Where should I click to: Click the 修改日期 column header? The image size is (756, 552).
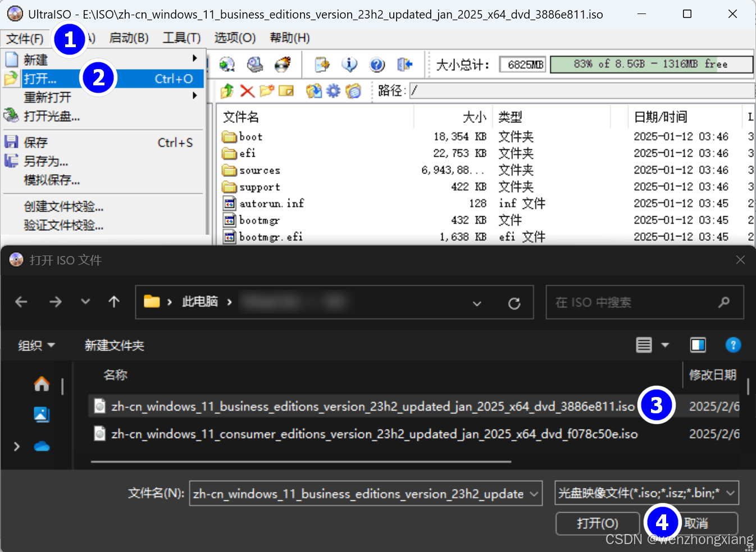point(713,375)
